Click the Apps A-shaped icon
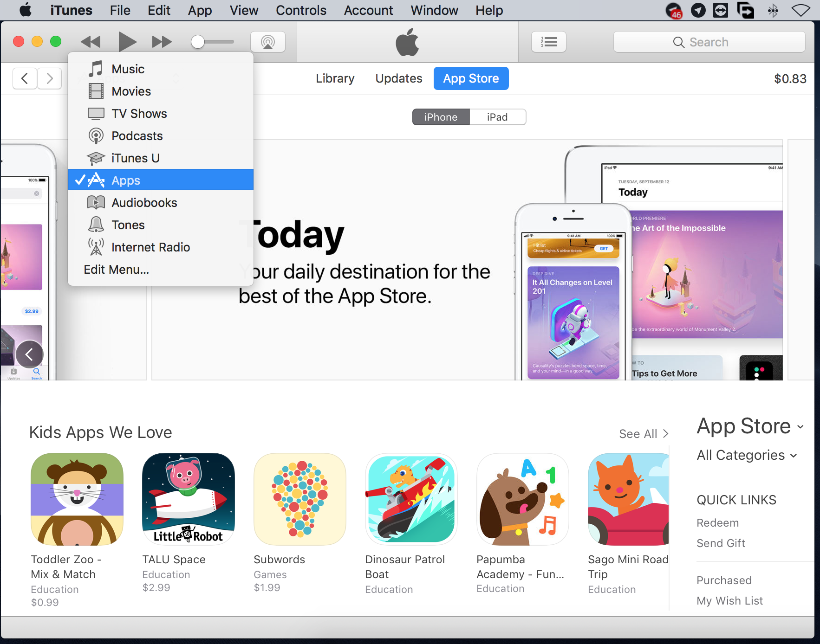This screenshot has width=820, height=644. (96, 180)
